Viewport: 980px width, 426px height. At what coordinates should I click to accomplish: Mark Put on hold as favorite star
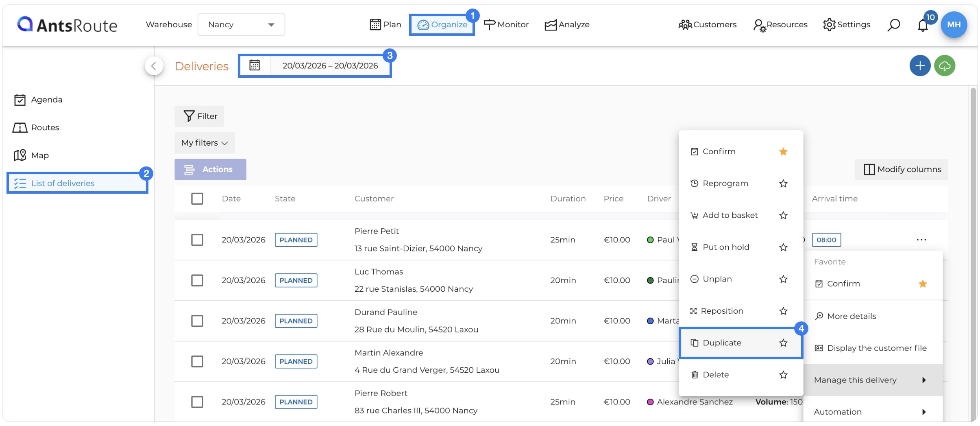pyautogui.click(x=783, y=247)
